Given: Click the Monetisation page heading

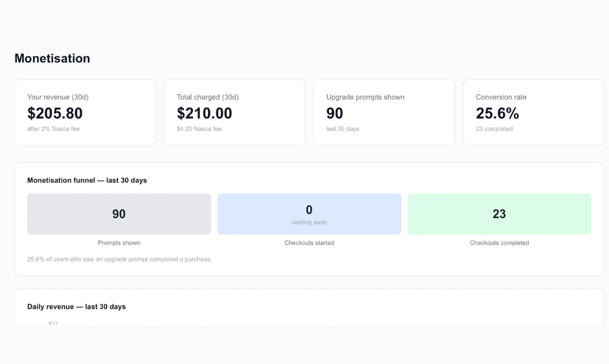Looking at the screenshot, I should tap(52, 58).
